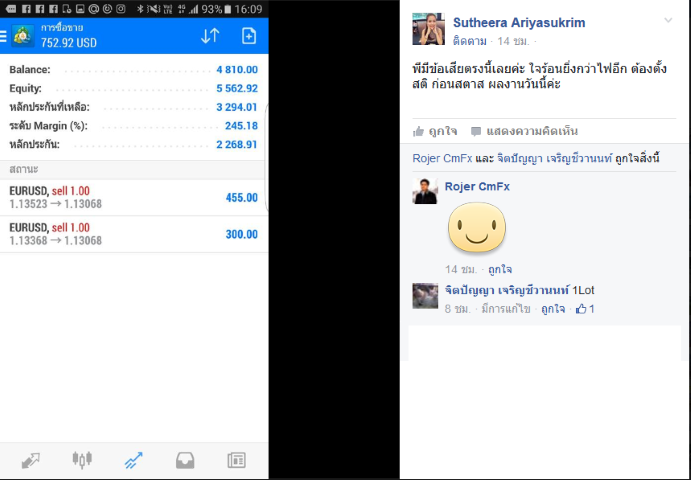Screen dimensions: 691x480
Task: Open the มีการแก้ไข edited link
Action: [x=505, y=309]
